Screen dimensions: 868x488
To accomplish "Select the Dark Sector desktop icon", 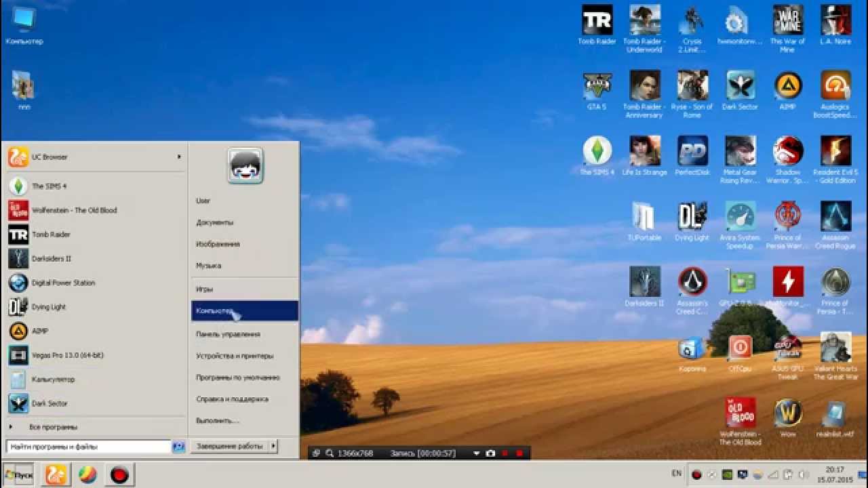I will [x=740, y=91].
